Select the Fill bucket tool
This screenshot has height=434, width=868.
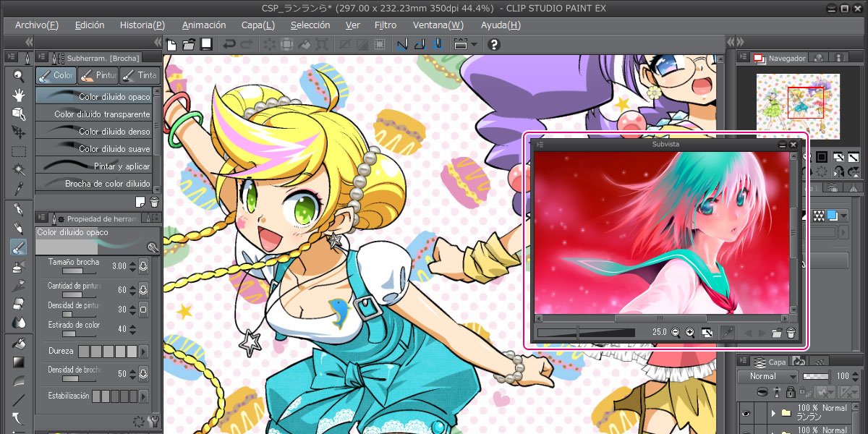click(x=19, y=343)
